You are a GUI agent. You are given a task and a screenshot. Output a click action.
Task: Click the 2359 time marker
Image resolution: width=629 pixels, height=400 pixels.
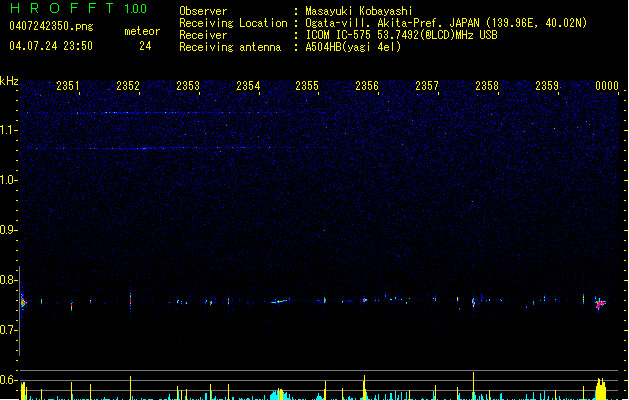click(x=547, y=85)
